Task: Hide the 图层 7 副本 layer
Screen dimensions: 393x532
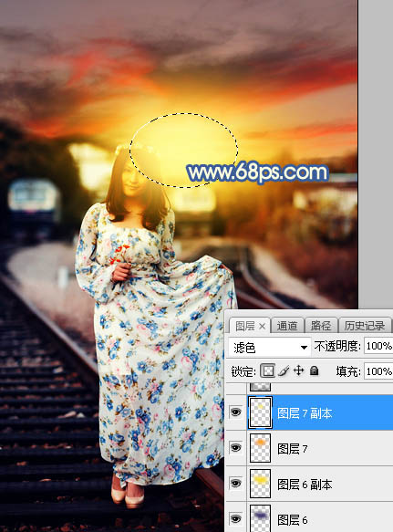Action: pyautogui.click(x=236, y=412)
